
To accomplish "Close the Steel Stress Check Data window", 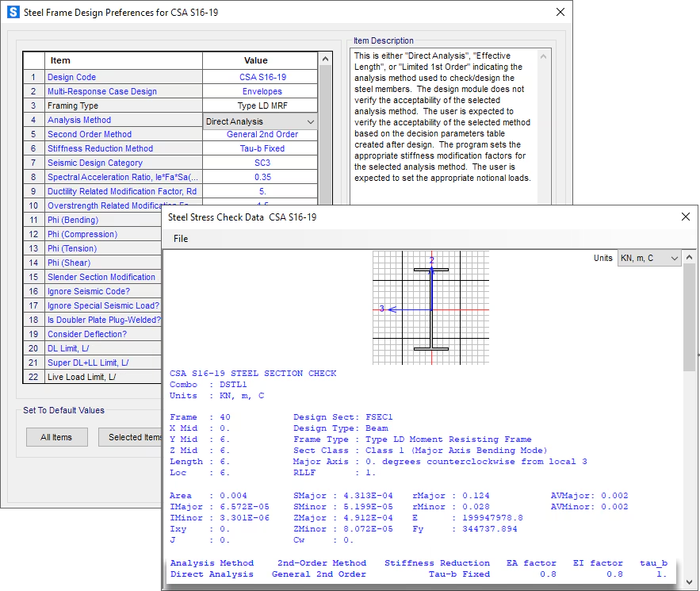I will click(686, 217).
